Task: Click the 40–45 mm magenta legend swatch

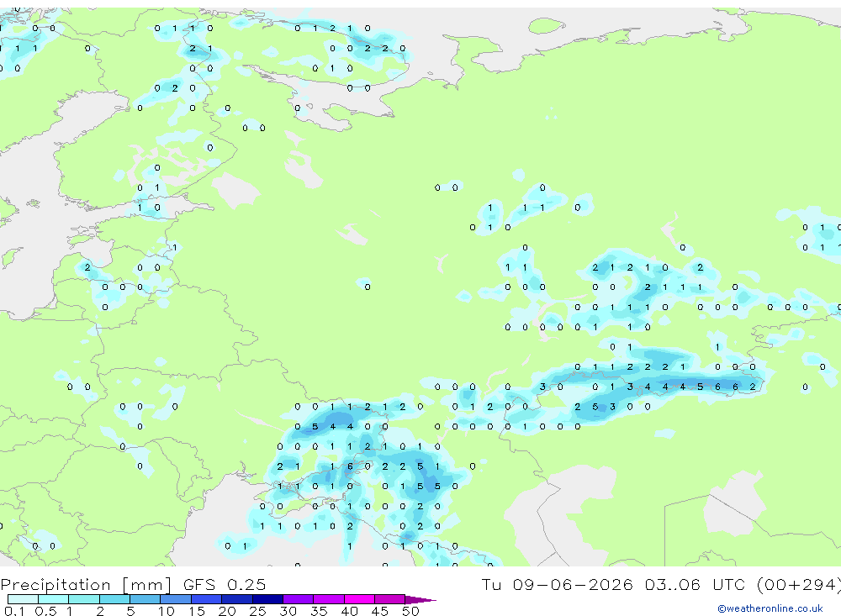Action: (x=359, y=599)
